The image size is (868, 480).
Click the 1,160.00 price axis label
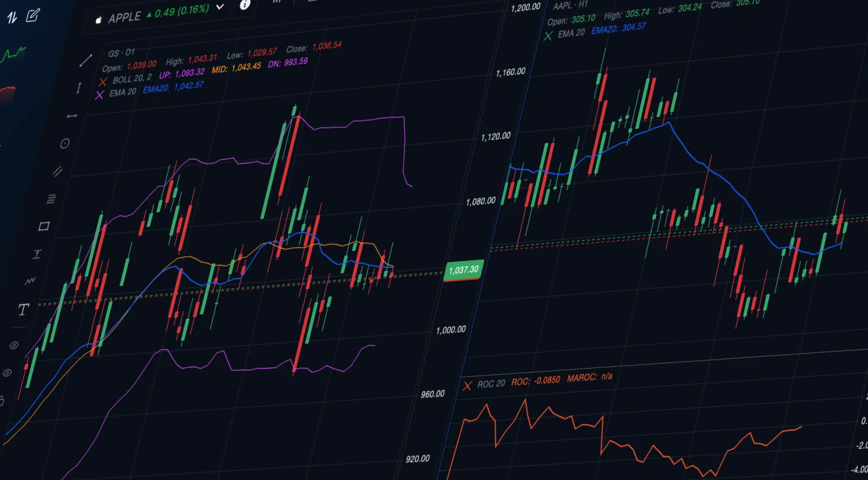(511, 73)
